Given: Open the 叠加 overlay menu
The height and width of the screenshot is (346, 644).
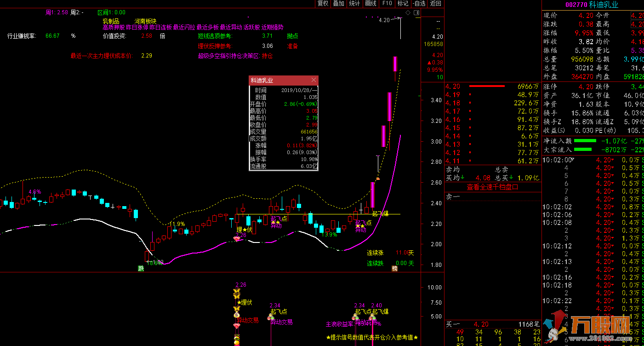Looking at the screenshot, I should pyautogui.click(x=339, y=4).
